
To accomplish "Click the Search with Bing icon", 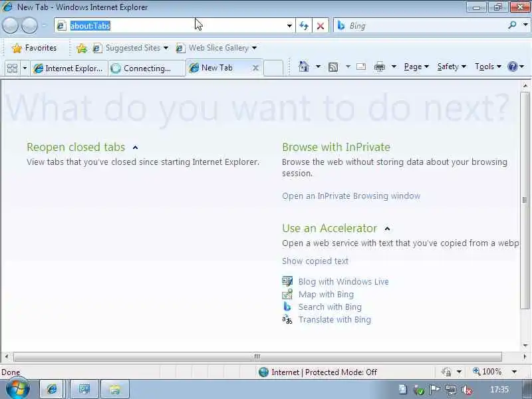I will coord(287,307).
